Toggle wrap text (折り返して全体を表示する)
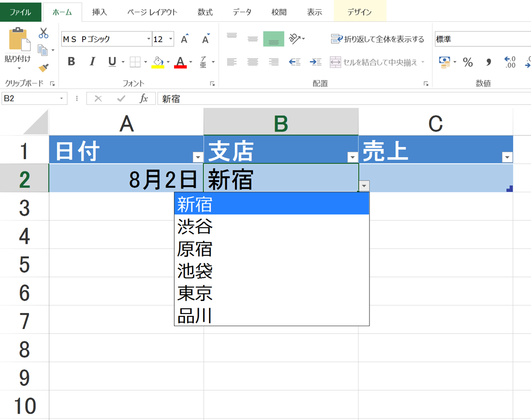The width and height of the screenshot is (531, 420). (377, 39)
